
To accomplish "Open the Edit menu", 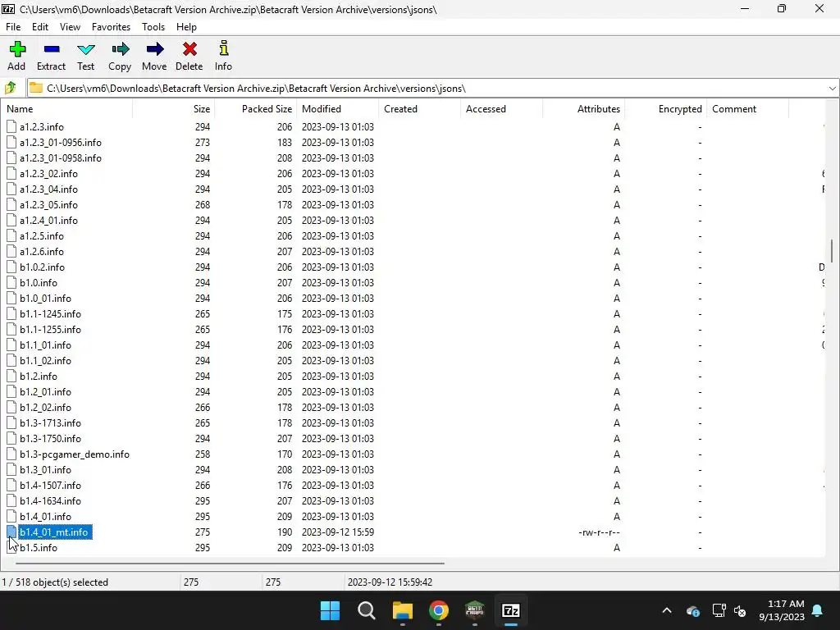I will tap(40, 27).
